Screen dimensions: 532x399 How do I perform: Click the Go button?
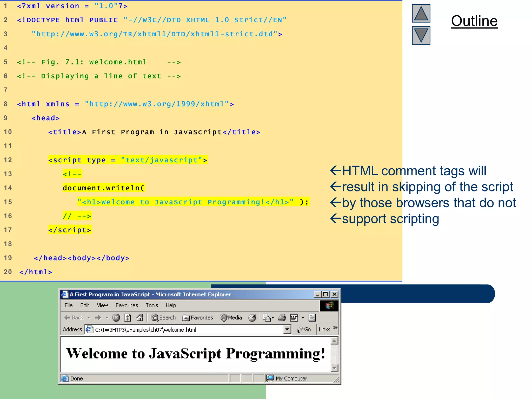click(x=304, y=329)
